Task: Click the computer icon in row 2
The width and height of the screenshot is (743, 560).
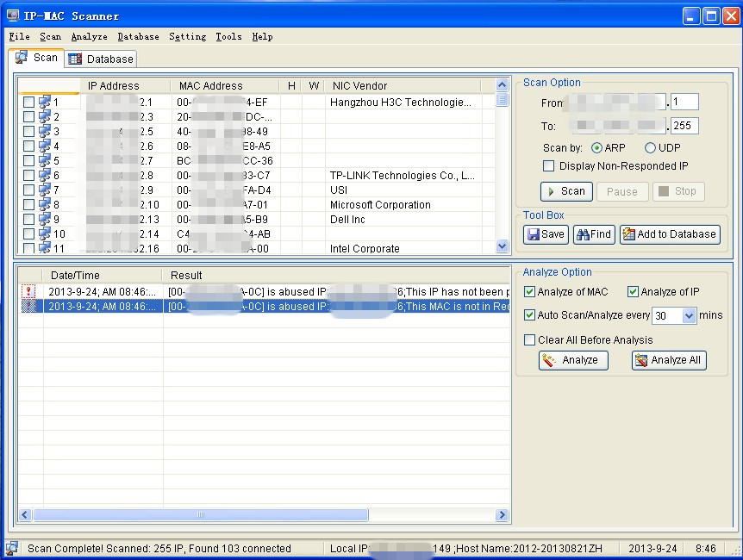Action: click(x=45, y=116)
